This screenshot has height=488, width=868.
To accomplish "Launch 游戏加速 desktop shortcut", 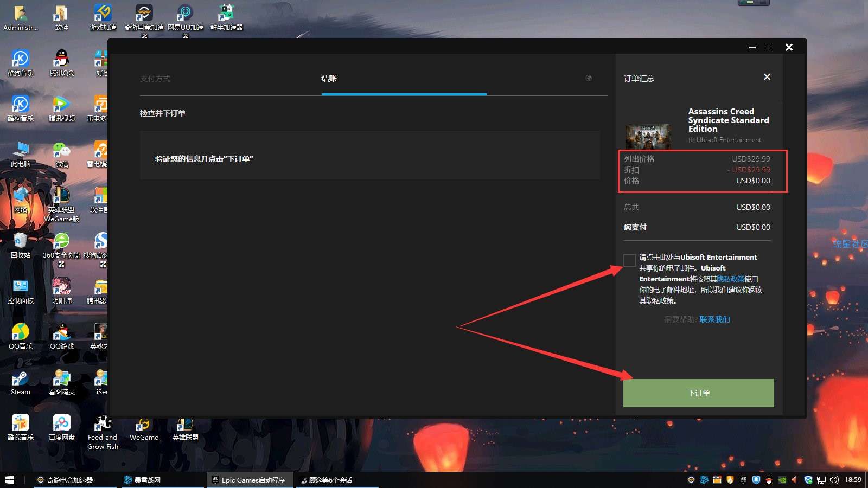I will 103,18.
